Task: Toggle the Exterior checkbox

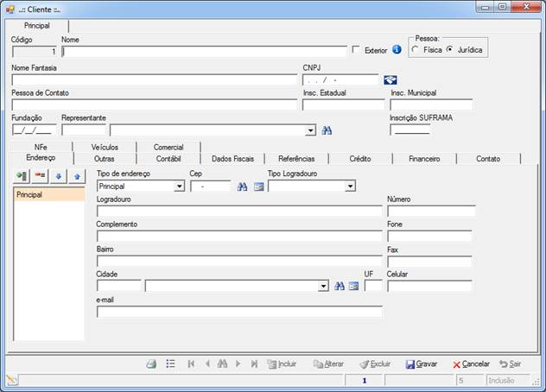Action: (x=356, y=49)
